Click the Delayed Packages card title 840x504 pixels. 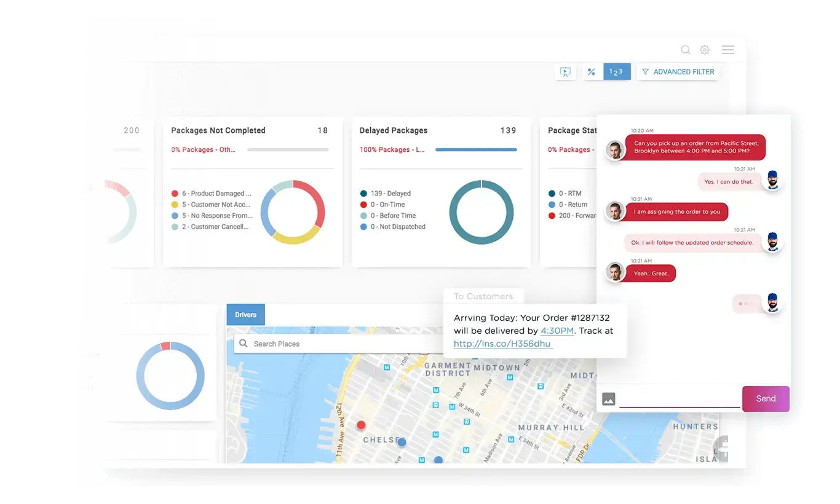click(x=394, y=130)
